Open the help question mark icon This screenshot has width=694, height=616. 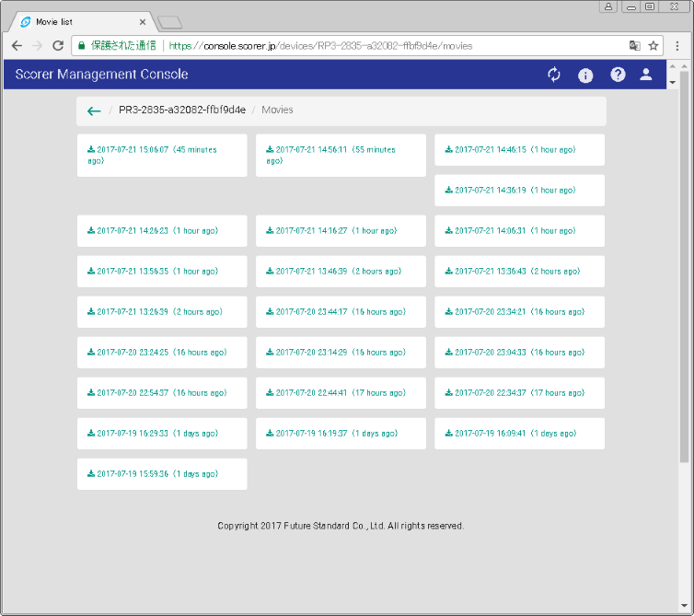pos(618,75)
